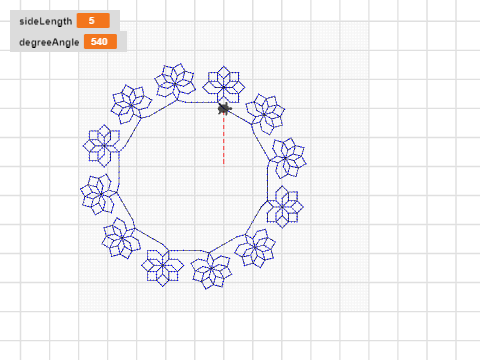The height and width of the screenshot is (360, 480).
Task: Click the degreeAngle value 540
Action: [100, 42]
